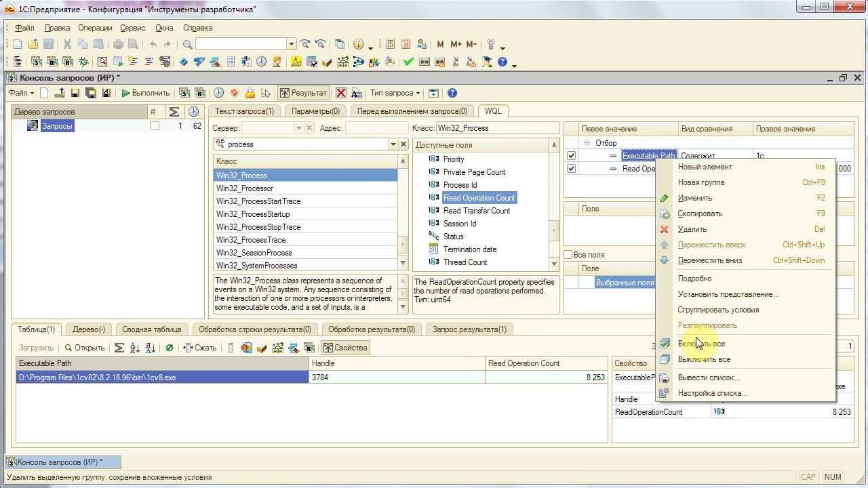The image size is (868, 488).
Task: Click the blue help question mark in console toolbar
Action: coord(452,93)
